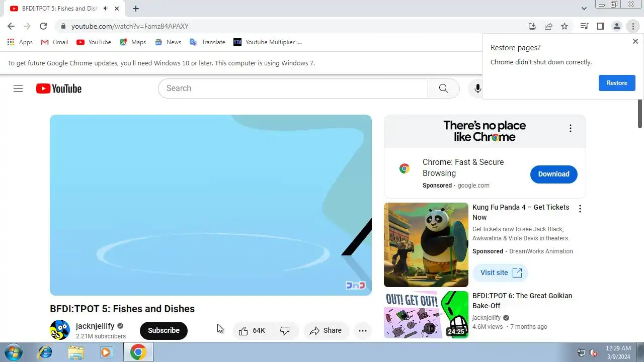Like the video with thumbs up
This screenshot has width=644, height=362.
click(253, 330)
